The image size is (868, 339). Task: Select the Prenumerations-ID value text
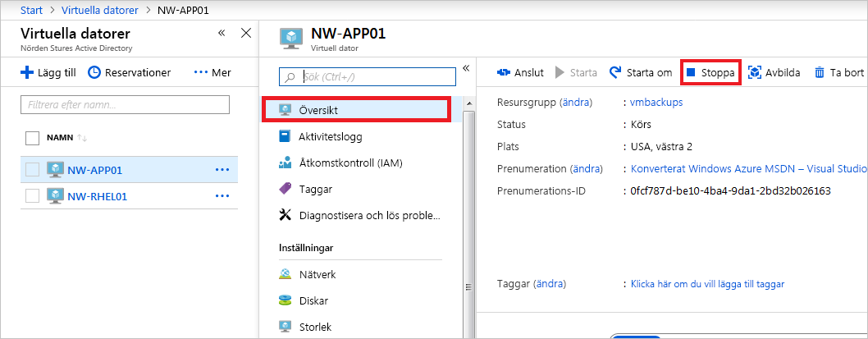[x=731, y=191]
